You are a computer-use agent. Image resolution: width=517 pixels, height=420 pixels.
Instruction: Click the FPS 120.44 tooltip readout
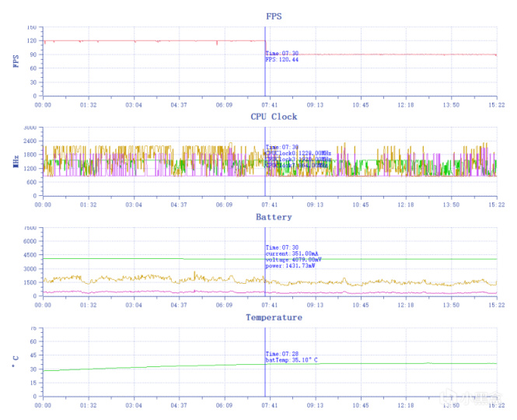(x=282, y=59)
